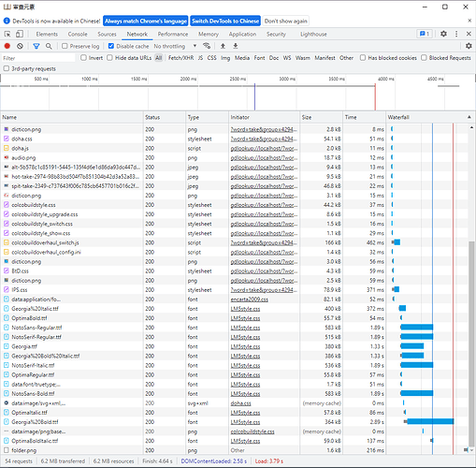This screenshot has width=476, height=468.
Task: Click the inspect element picker icon
Action: [7, 34]
